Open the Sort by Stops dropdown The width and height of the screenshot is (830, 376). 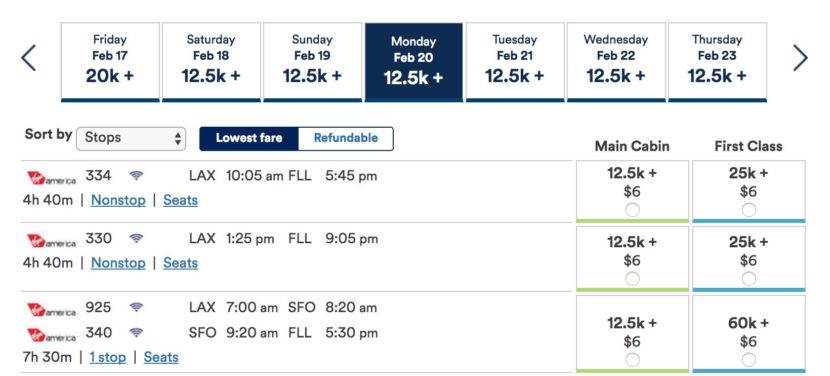coord(131,138)
